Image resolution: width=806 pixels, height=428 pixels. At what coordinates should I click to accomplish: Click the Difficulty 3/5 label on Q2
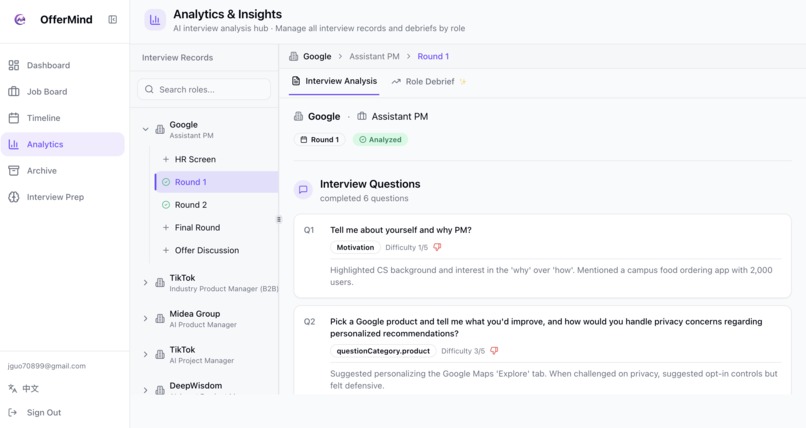463,351
